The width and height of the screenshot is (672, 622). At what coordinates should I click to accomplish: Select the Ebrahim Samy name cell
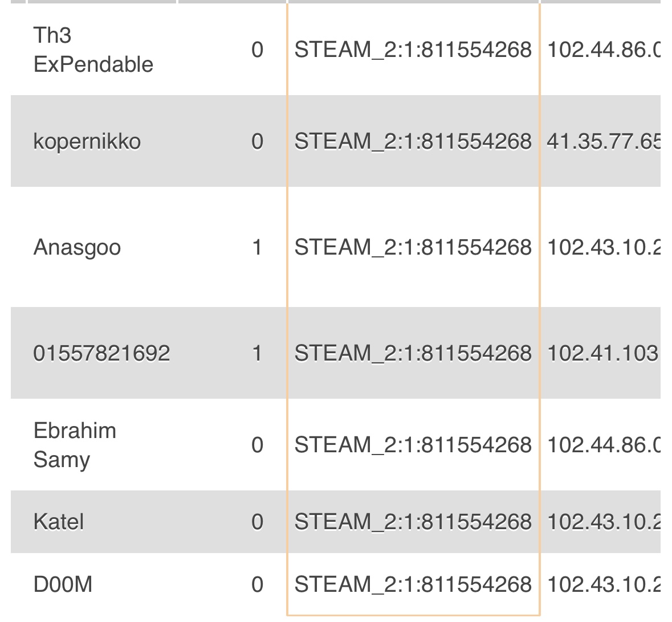tap(75, 445)
